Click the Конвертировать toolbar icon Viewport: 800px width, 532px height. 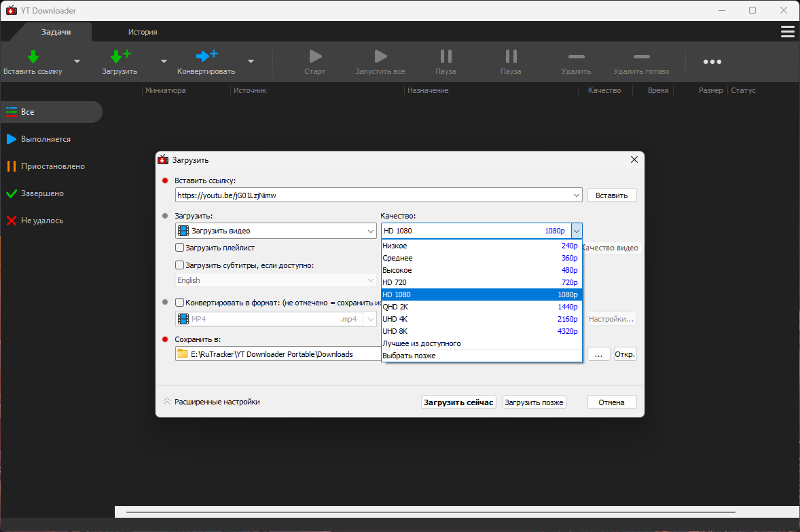click(206, 56)
